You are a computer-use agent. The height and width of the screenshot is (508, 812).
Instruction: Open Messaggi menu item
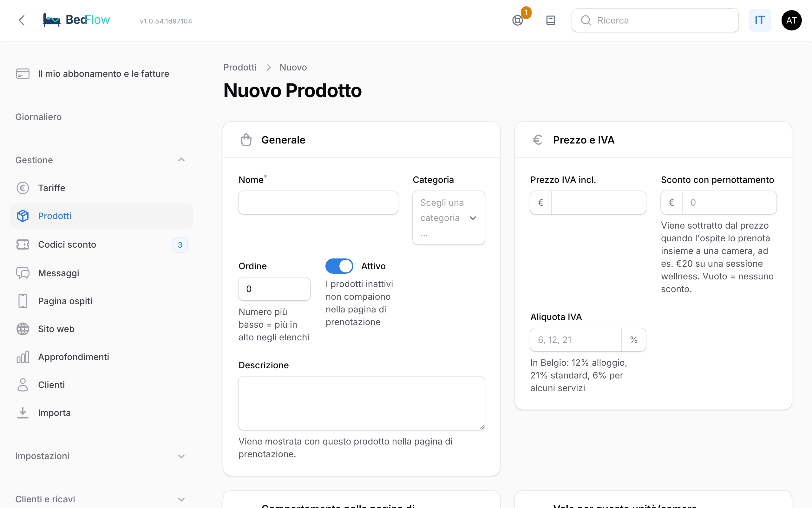[x=101, y=273]
